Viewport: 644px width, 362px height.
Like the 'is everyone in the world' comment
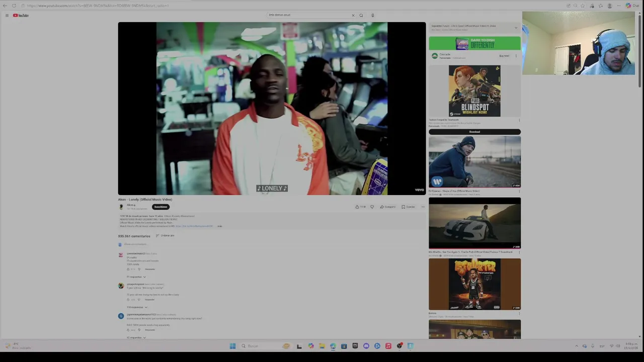(128, 330)
